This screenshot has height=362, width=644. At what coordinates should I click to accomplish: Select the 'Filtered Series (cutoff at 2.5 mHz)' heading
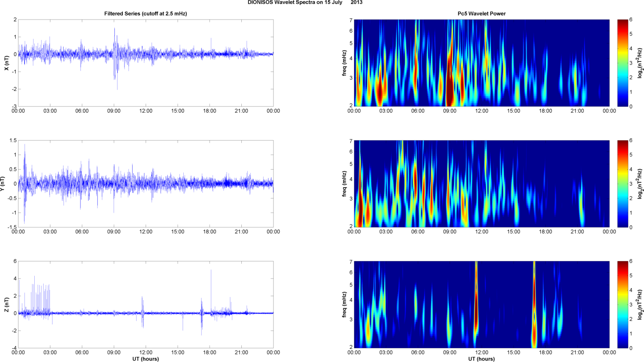pyautogui.click(x=146, y=14)
